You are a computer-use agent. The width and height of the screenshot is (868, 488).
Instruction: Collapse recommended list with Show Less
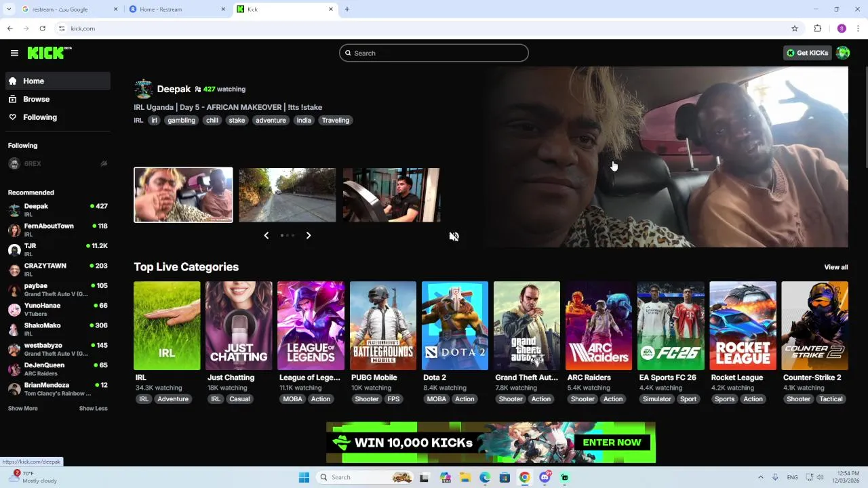[93, 409]
